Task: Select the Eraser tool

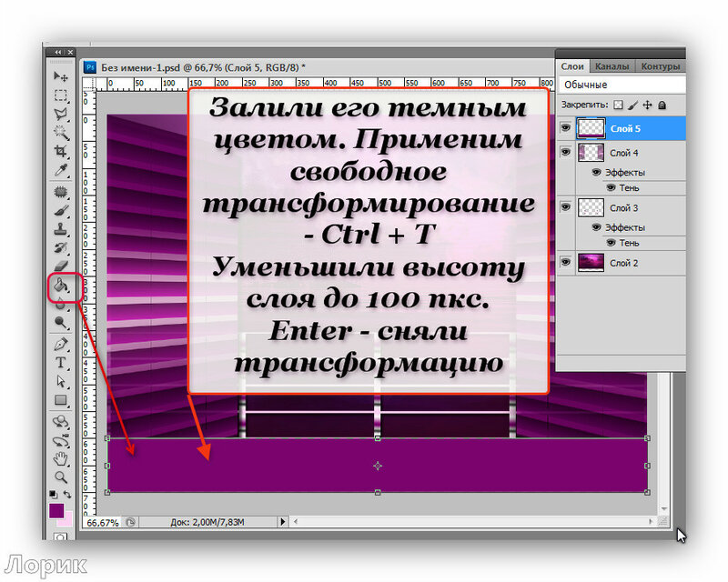Action: 61,266
